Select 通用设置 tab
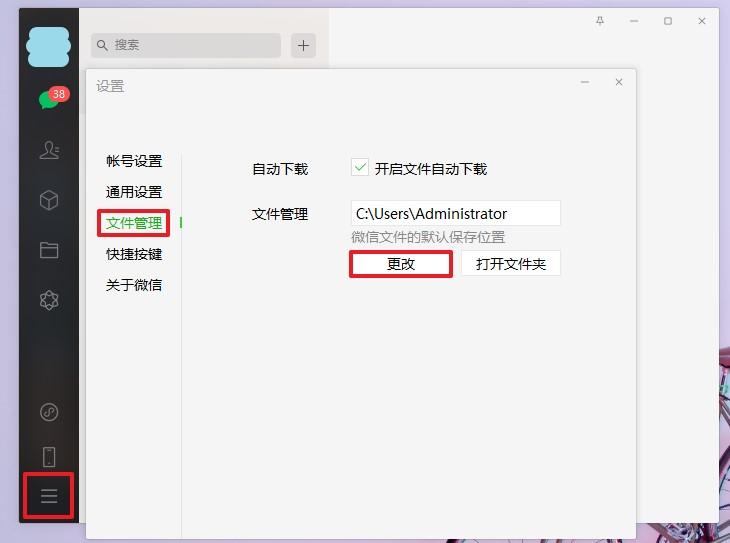Screen dimensions: 730x543 coord(134,192)
